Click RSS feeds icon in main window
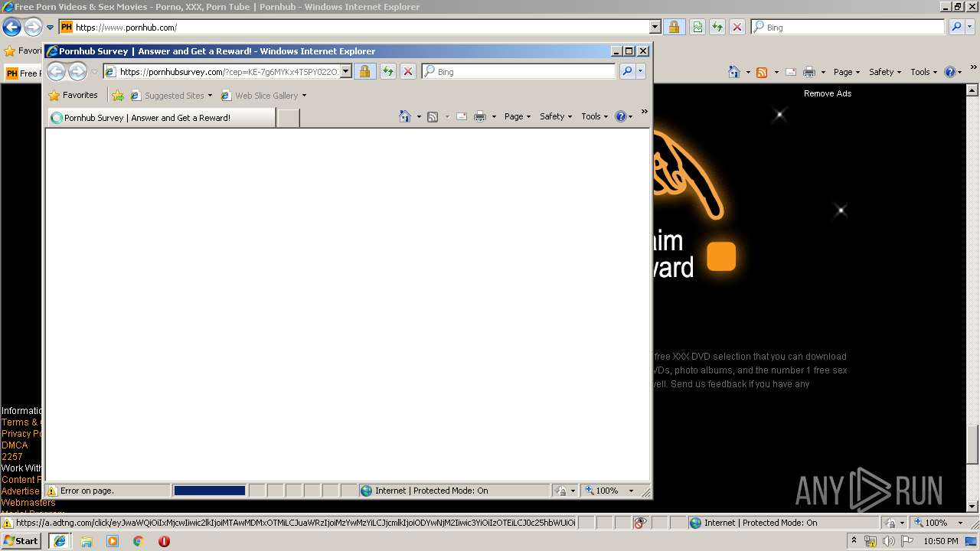 762,72
